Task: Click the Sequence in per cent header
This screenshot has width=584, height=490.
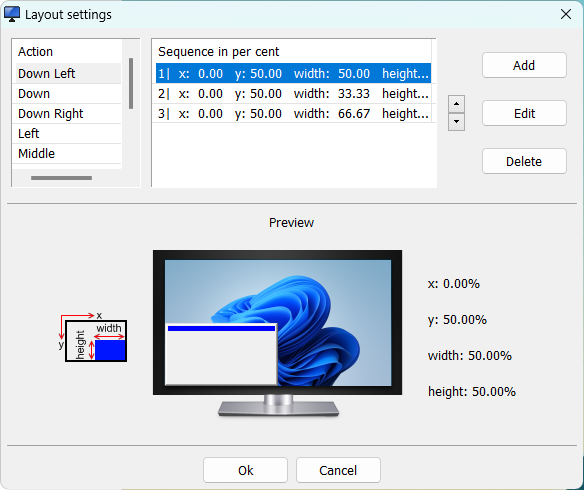Action: pyautogui.click(x=219, y=51)
